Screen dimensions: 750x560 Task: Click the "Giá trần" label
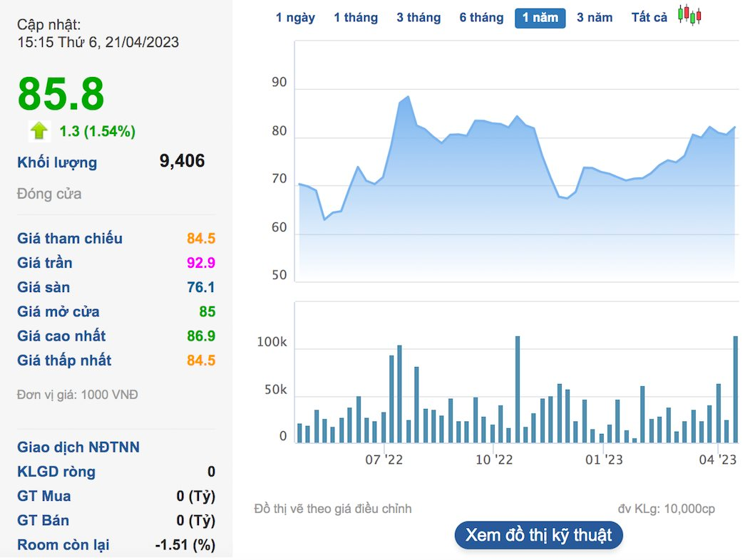click(x=44, y=263)
